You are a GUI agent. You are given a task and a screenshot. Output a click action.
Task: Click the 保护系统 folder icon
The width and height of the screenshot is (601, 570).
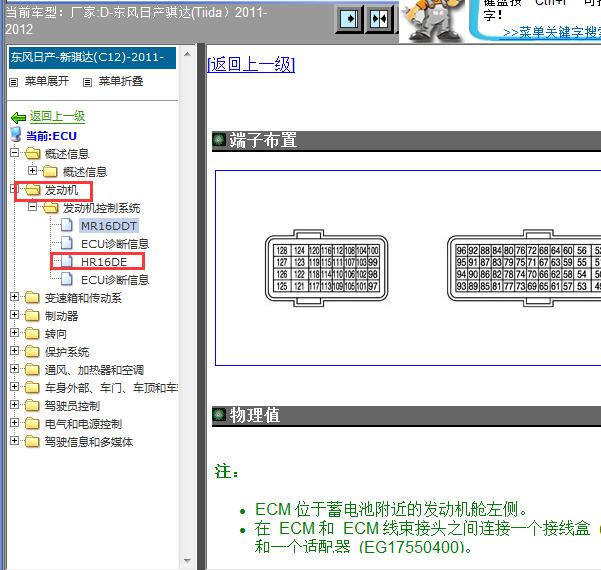click(33, 352)
